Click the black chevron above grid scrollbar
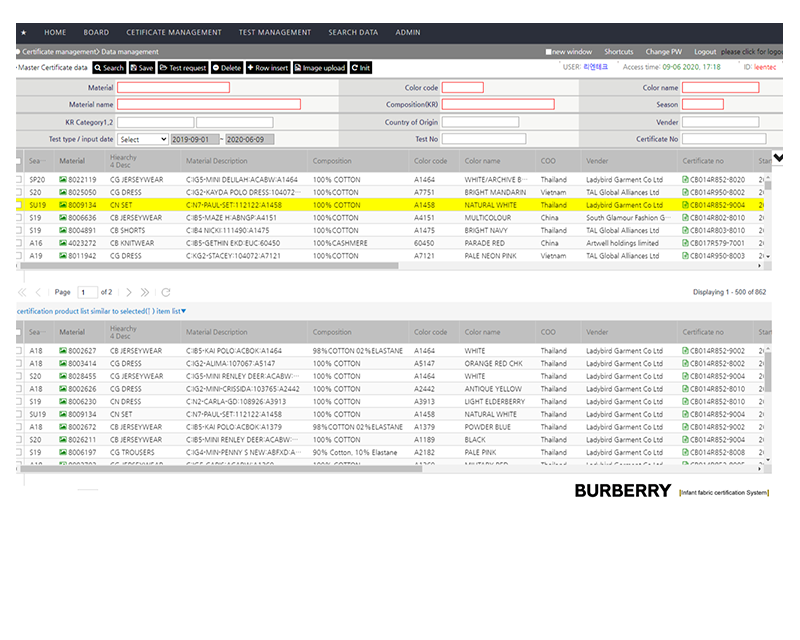 coord(779,158)
